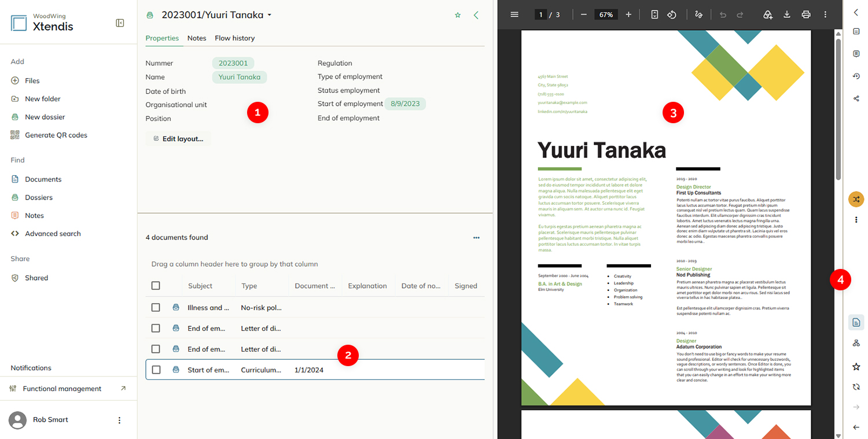Zoom in the PDF with the plus icon
Screen dimensions: 868x439
[x=628, y=14]
